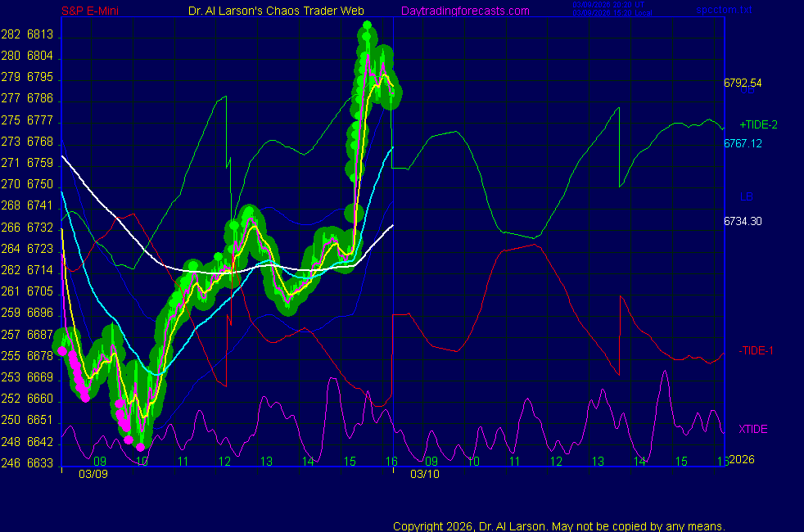Click the 6734.30 white price readout
The image size is (804, 532).
pos(743,220)
